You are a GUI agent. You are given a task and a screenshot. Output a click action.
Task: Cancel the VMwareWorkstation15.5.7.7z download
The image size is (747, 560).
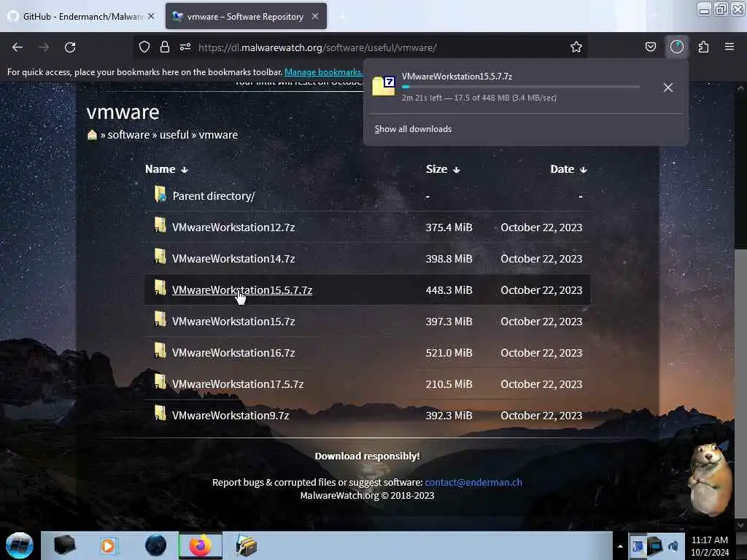668,87
